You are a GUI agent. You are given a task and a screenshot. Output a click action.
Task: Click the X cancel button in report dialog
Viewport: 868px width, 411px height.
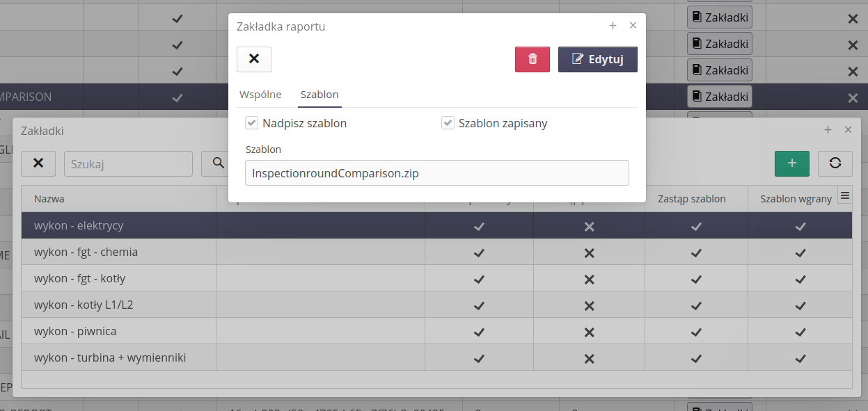(x=254, y=59)
